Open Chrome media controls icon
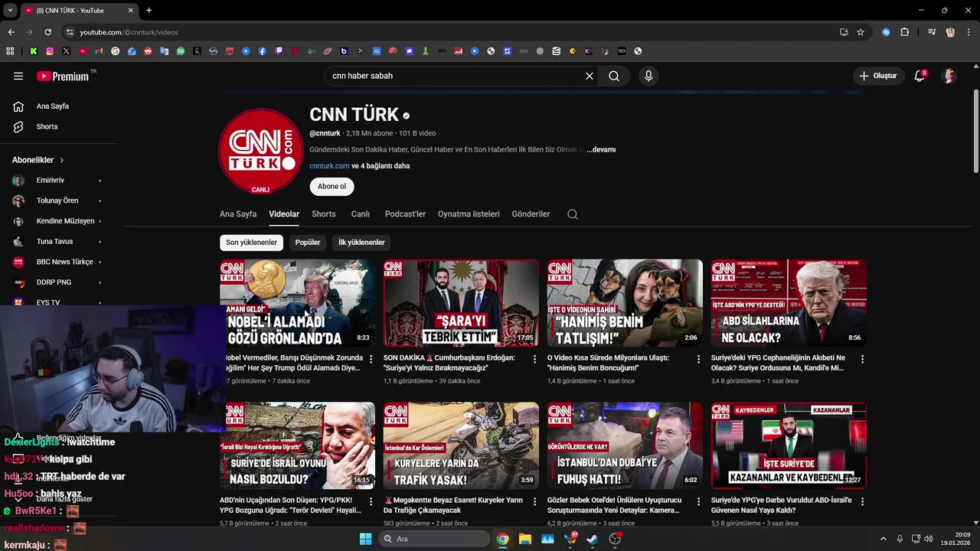Screen dimensions: 980x551 (932, 32)
